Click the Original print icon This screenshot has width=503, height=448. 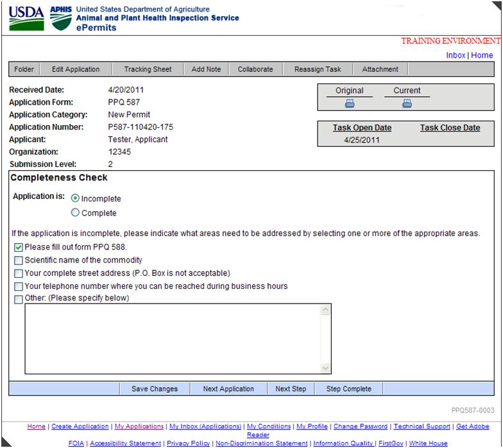coord(350,103)
